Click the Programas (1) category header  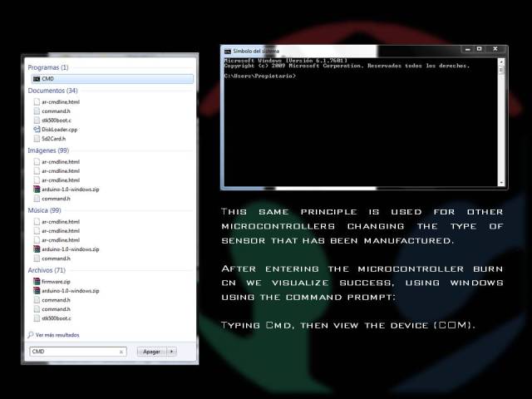[x=48, y=67]
